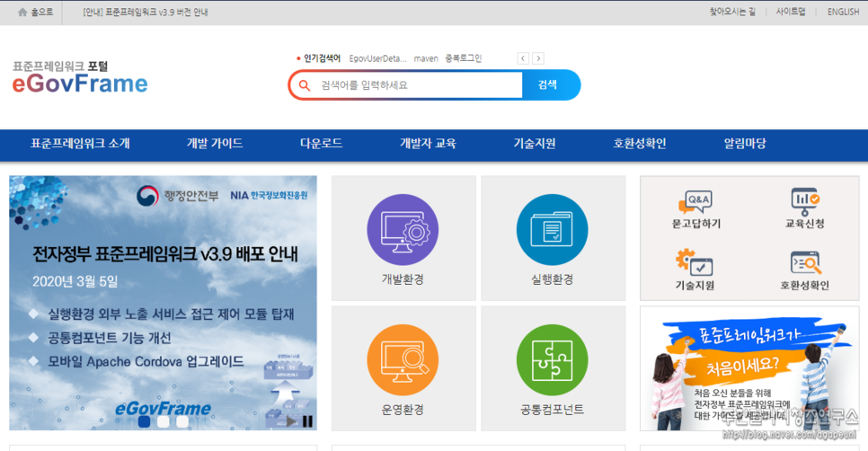Viewport: 868px width, 451px height.
Task: Switch site language to ENGLISH
Action: coord(843,12)
